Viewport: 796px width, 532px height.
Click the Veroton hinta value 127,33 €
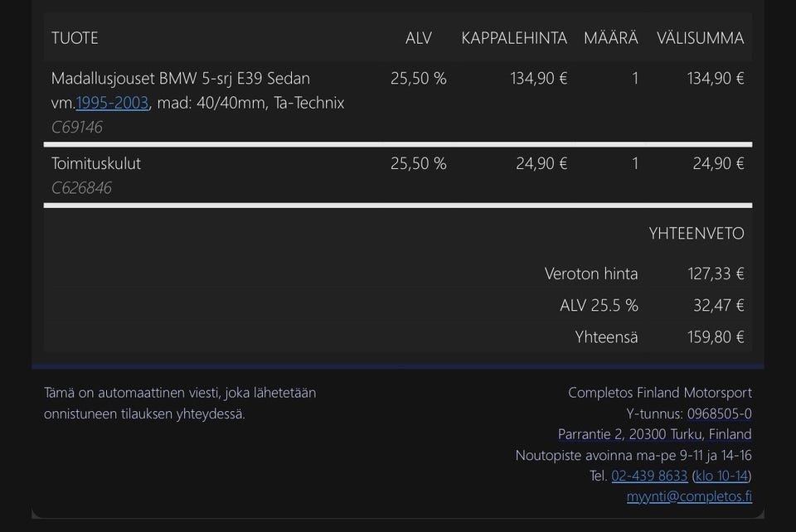point(716,273)
